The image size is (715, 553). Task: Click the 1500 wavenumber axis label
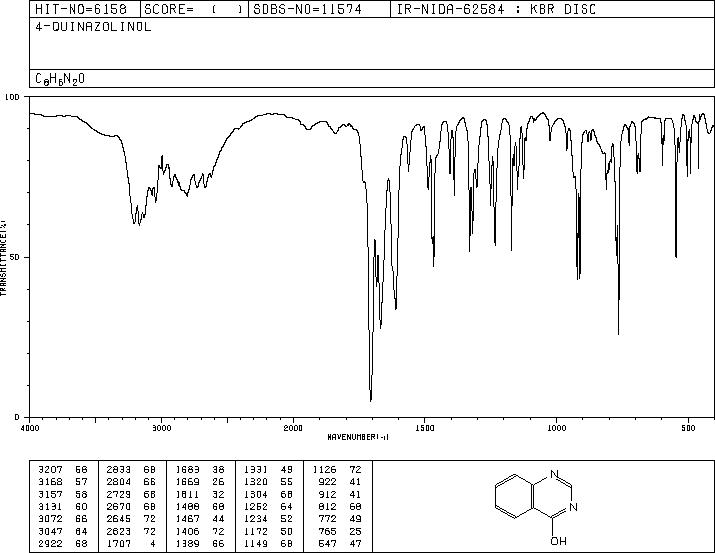click(x=425, y=428)
